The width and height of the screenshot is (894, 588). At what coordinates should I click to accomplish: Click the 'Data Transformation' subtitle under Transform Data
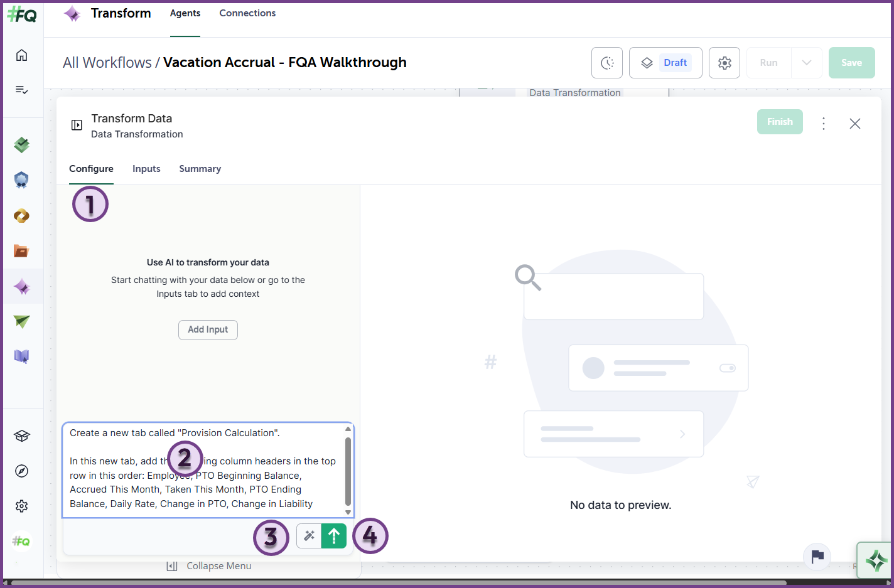[x=137, y=134]
